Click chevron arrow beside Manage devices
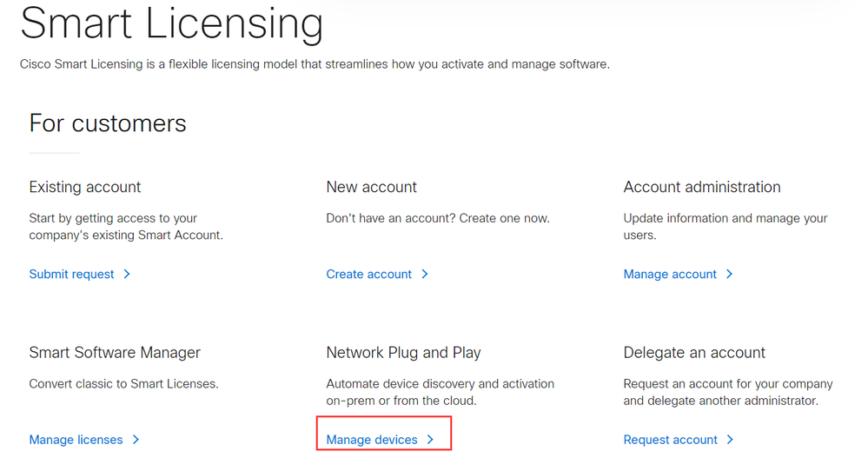Image resolution: width=868 pixels, height=458 pixels. coord(430,440)
